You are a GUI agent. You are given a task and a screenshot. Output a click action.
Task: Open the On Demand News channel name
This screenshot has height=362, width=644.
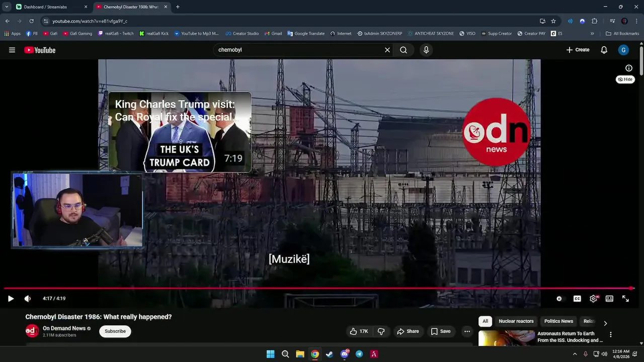click(x=64, y=328)
